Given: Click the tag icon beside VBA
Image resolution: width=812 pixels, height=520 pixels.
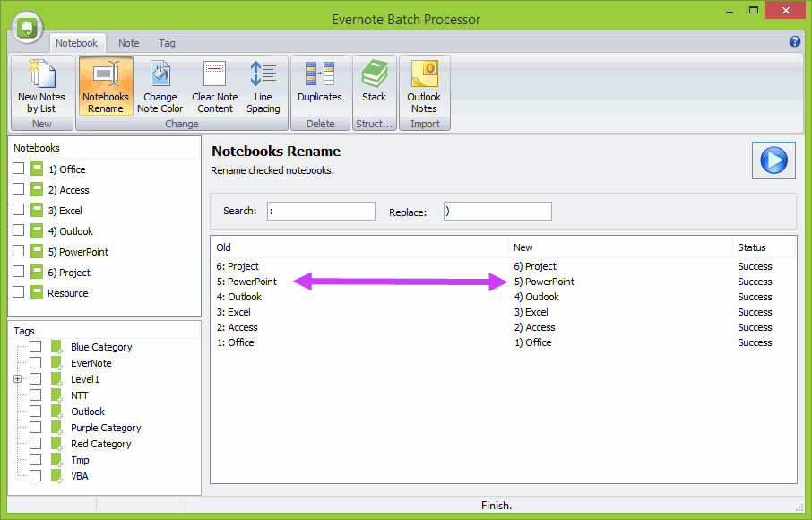Looking at the screenshot, I should click(56, 476).
